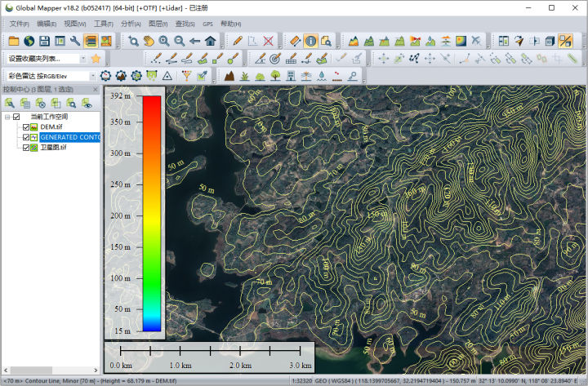Click the elevation color legend bar
The width and height of the screenshot is (588, 386).
(x=152, y=212)
